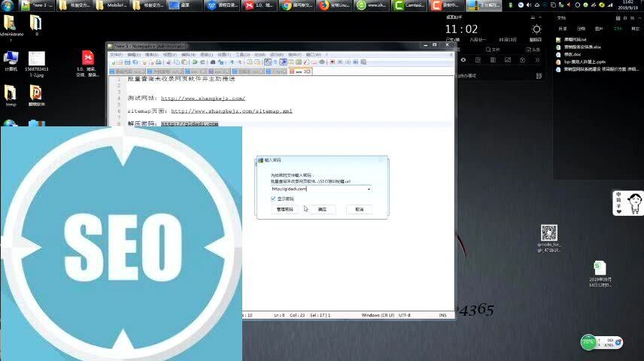Viewport: 644px width, 361px height.
Task: Open the 搜索 menu in Notepad++
Action: 151,55
